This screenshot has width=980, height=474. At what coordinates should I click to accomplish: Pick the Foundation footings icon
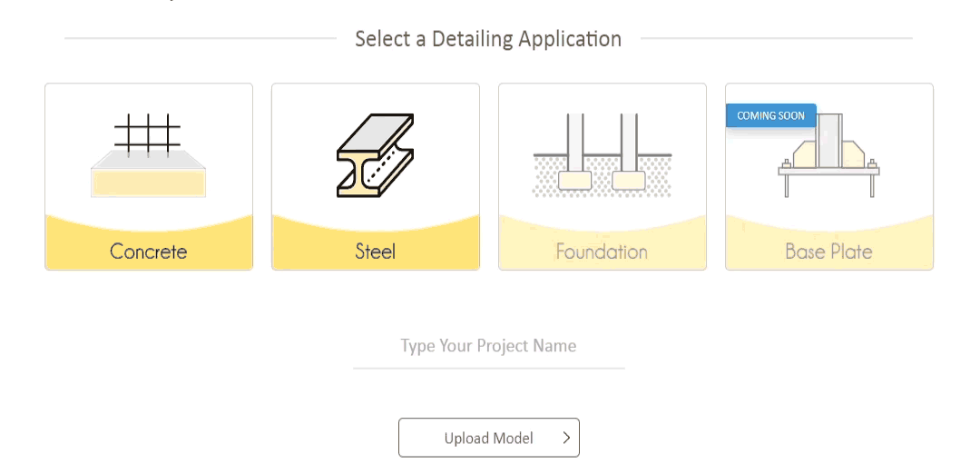[602, 155]
